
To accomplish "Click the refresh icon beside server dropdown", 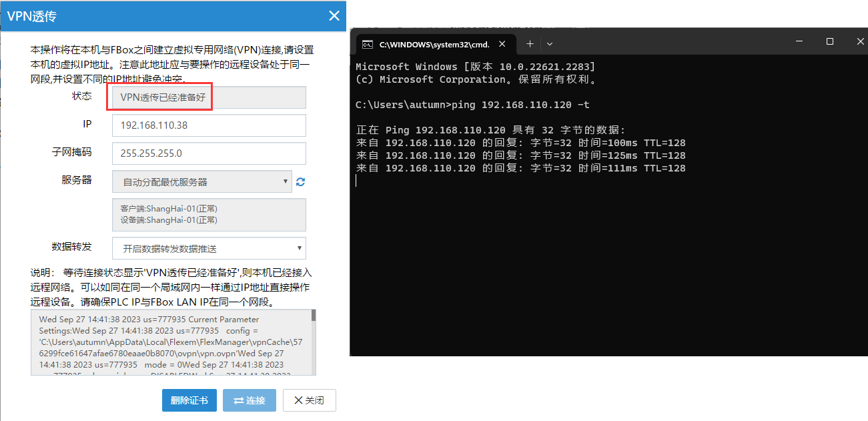I will coord(300,182).
